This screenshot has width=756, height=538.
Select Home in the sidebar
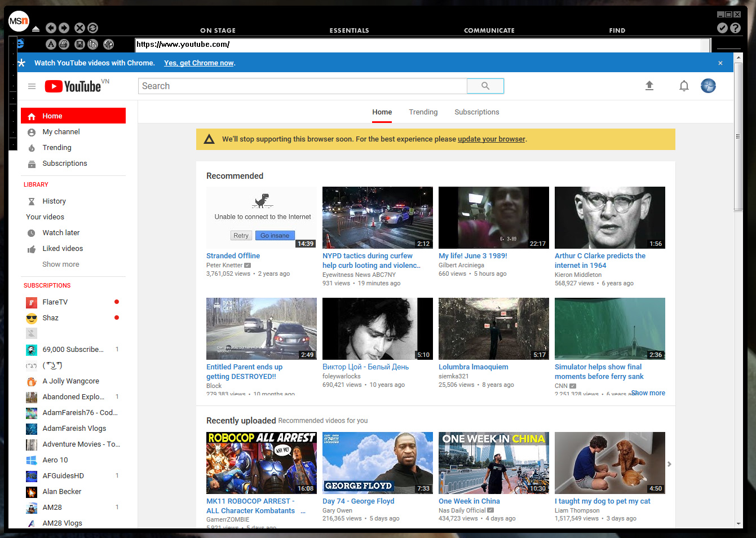tap(73, 116)
